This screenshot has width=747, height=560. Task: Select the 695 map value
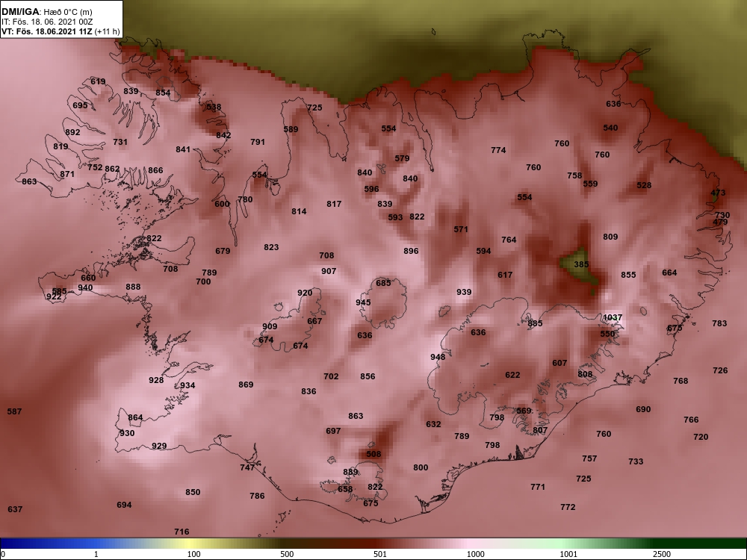(80, 105)
